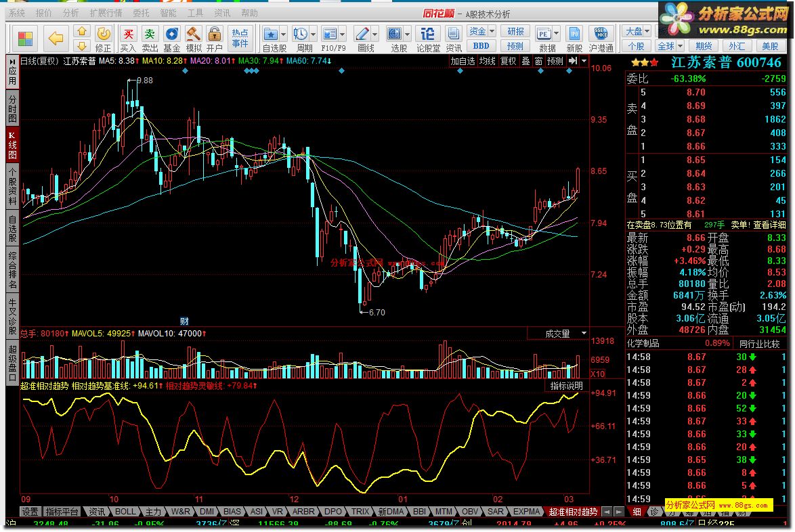Viewport: 795px width, 532px height.
Task: Toggle the 叠 overlay option
Action: [x=525, y=62]
